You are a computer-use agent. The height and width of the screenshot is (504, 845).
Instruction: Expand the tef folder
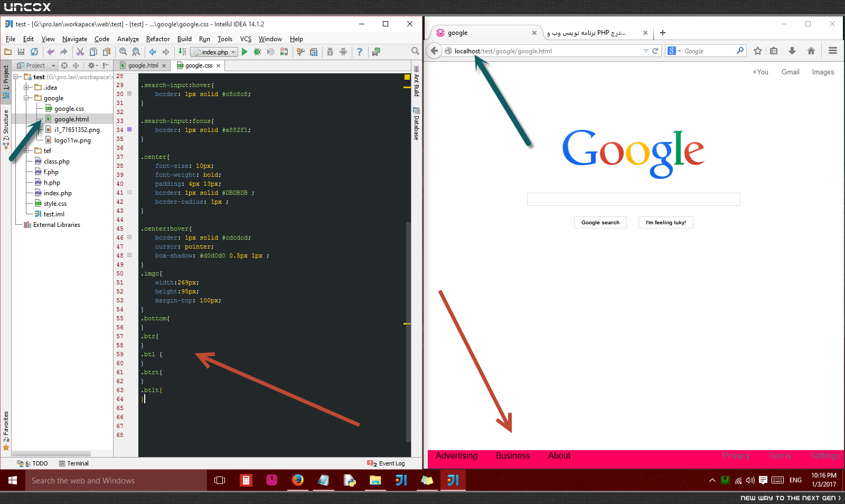tap(26, 151)
